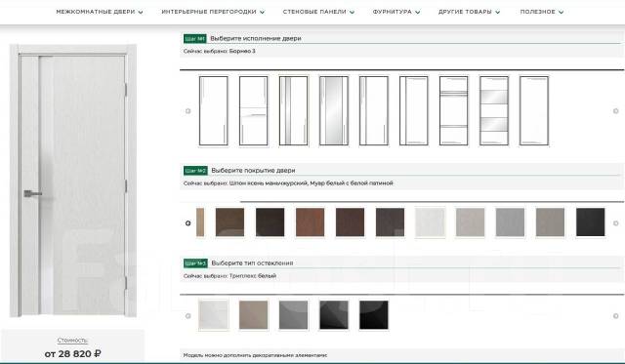Choose the dark espresso coating swatch
The width and height of the screenshot is (625, 364).
coord(271,222)
